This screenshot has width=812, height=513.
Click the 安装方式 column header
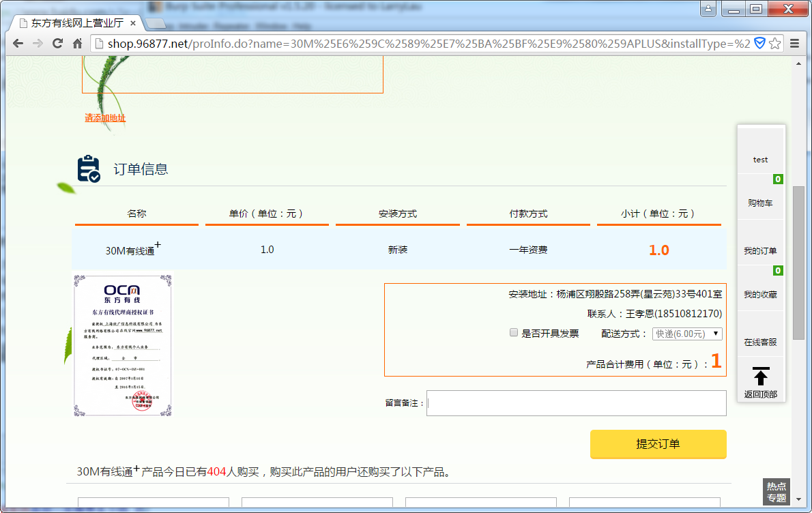tap(398, 214)
